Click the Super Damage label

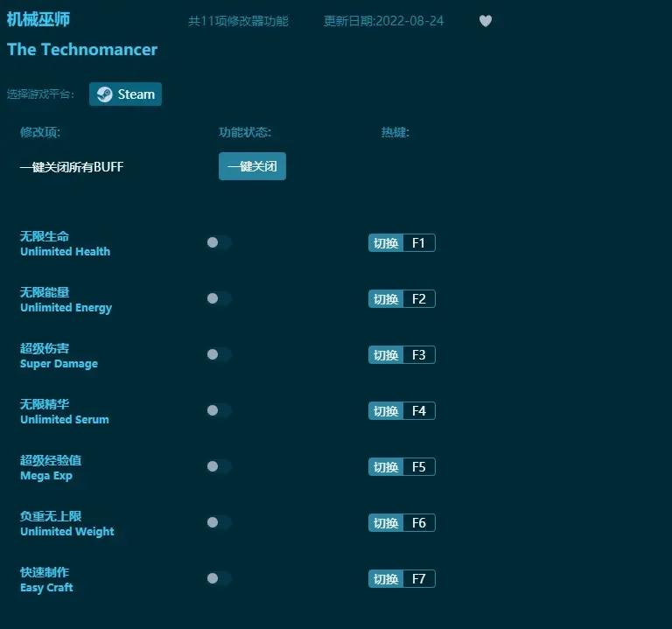click(59, 364)
